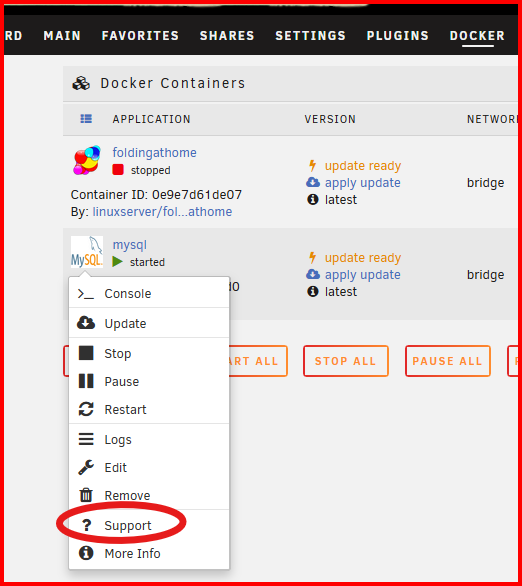Viewport: 522px width, 586px height.
Task: Select the DOCKER tab
Action: [477, 36]
